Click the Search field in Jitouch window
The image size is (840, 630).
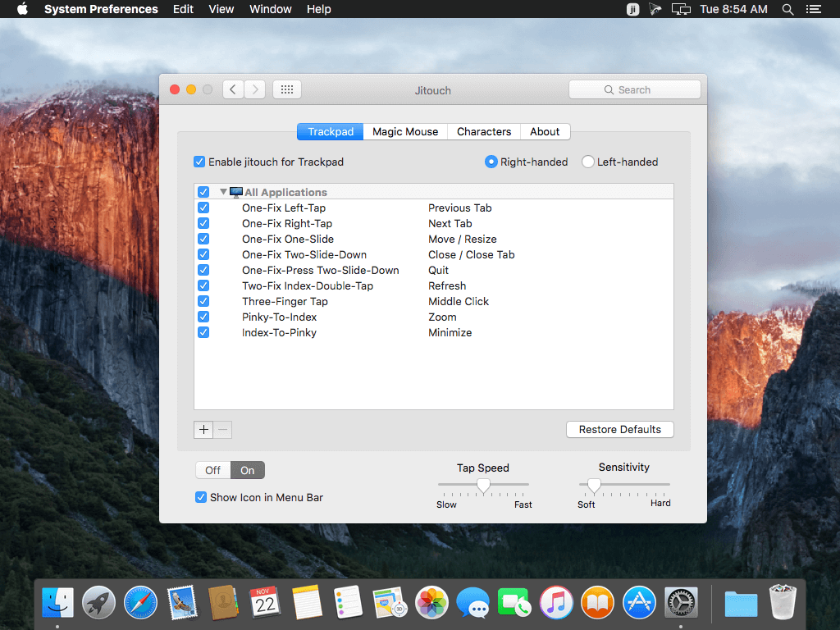(x=635, y=89)
